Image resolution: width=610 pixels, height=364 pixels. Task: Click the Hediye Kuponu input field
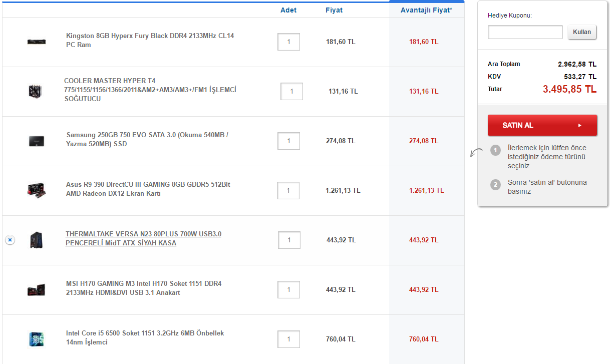pos(525,32)
